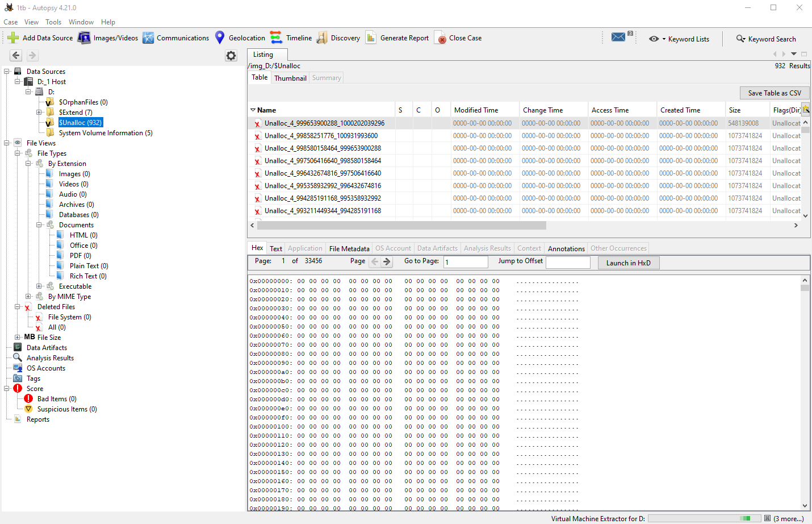Collapse the Documents node
Viewport: 812px width, 524px height.
(39, 225)
